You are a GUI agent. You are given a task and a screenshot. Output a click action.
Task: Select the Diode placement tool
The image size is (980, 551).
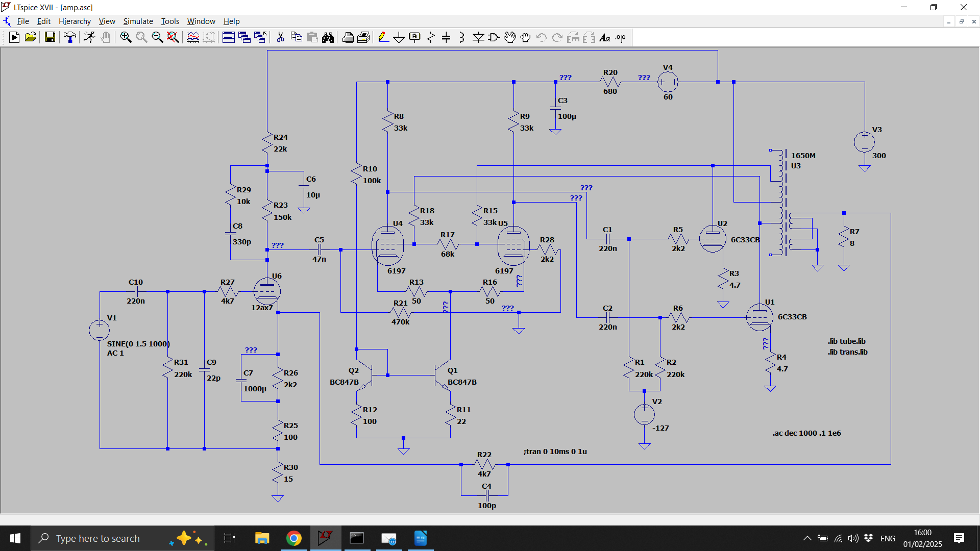pyautogui.click(x=478, y=37)
